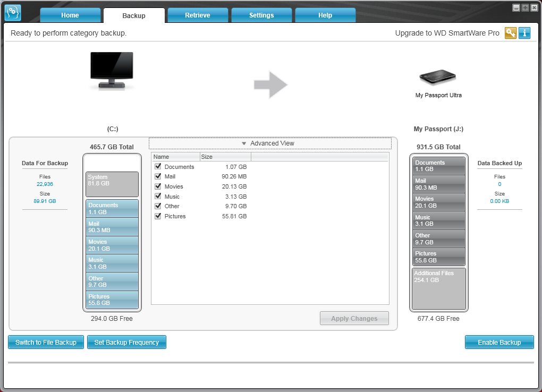Click the Mail block in My Passport gauge
Image resolution: width=542 pixels, height=392 pixels.
pyautogui.click(x=438, y=184)
